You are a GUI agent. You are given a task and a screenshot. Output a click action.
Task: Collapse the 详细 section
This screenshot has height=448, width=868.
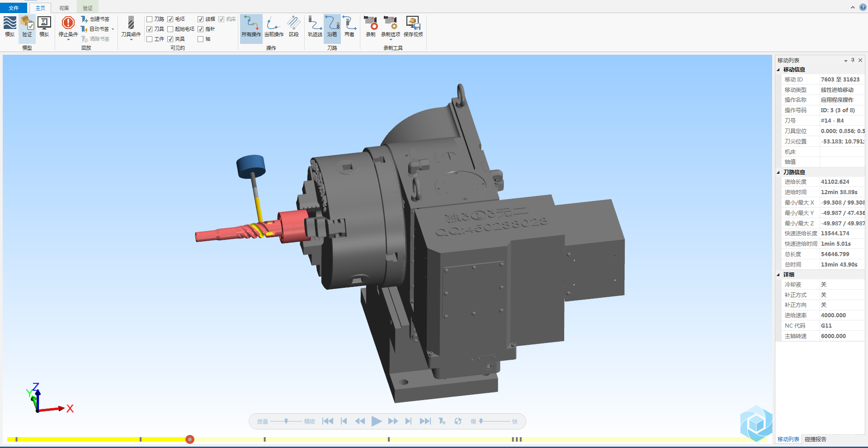click(778, 275)
